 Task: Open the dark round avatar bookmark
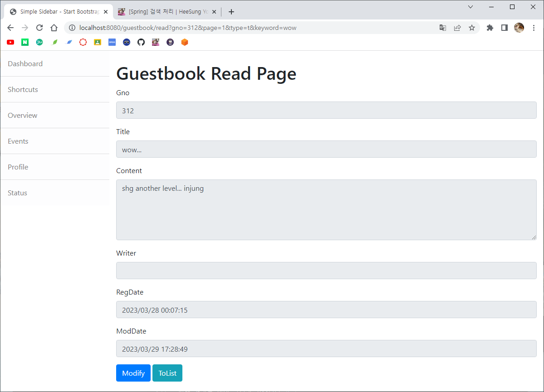pos(170,42)
